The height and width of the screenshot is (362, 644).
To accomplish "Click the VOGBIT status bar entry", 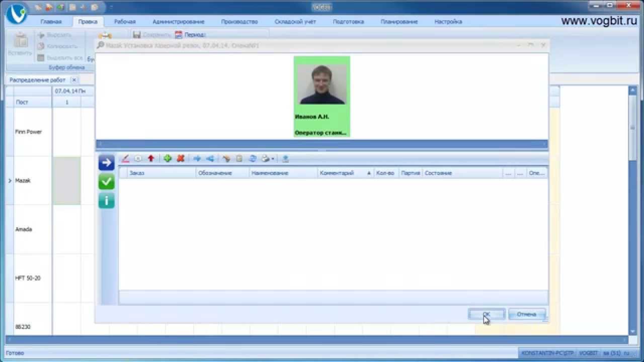I will [x=587, y=353].
